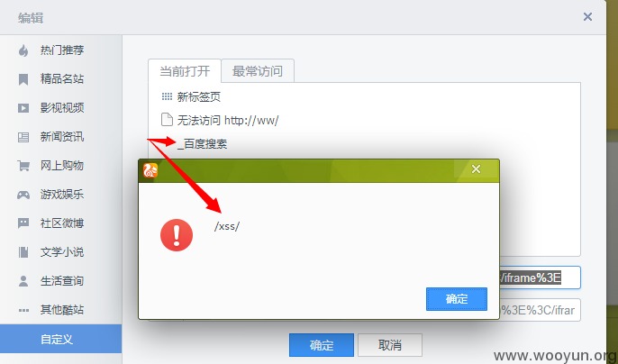The image size is (618, 364).
Task: Click the 取消 button in the edit dialog
Action: [x=390, y=345]
